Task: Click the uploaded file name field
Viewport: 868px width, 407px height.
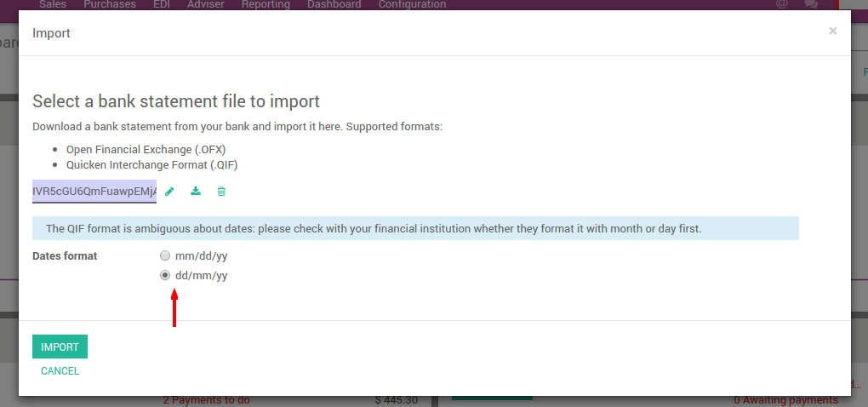Action: 94,192
